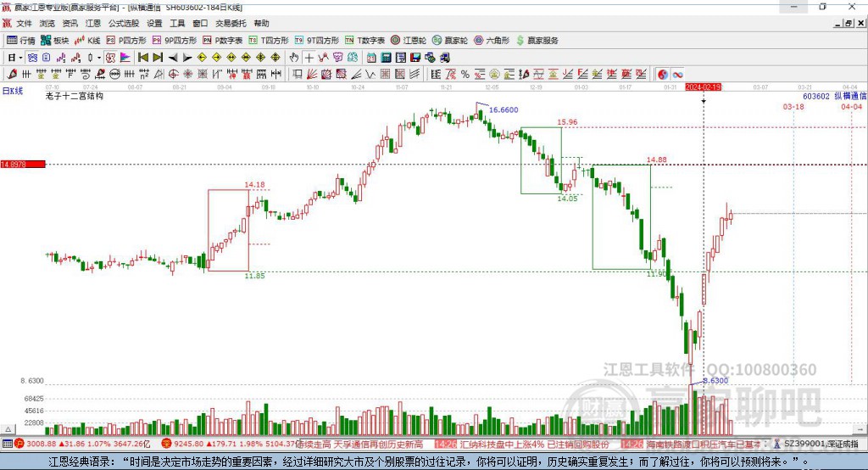Click the 15.96 price annotation

567,122
